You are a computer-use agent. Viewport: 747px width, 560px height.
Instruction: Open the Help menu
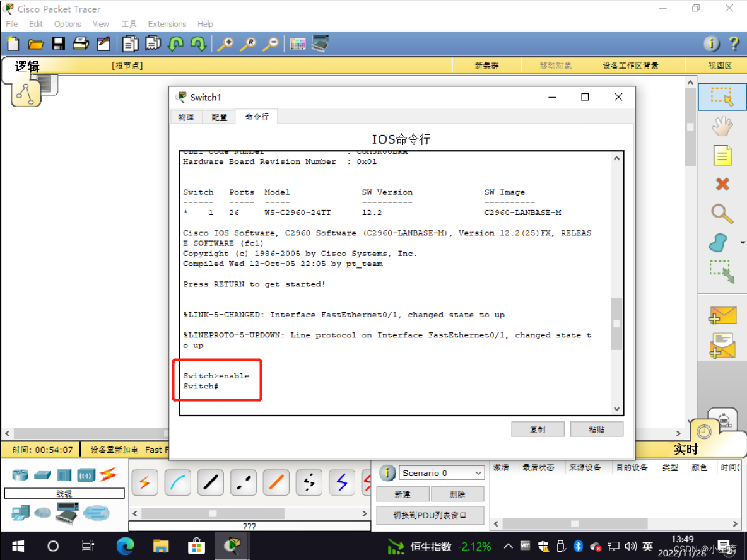pyautogui.click(x=205, y=24)
